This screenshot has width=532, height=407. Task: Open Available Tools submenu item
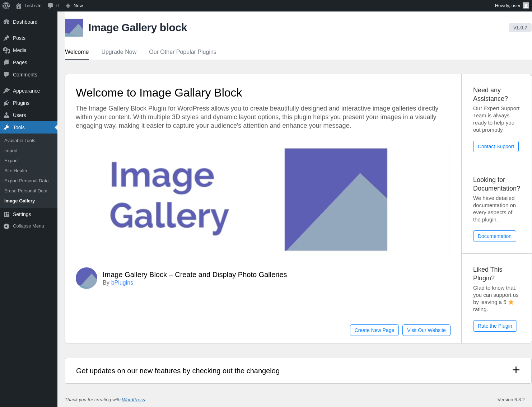(20, 141)
